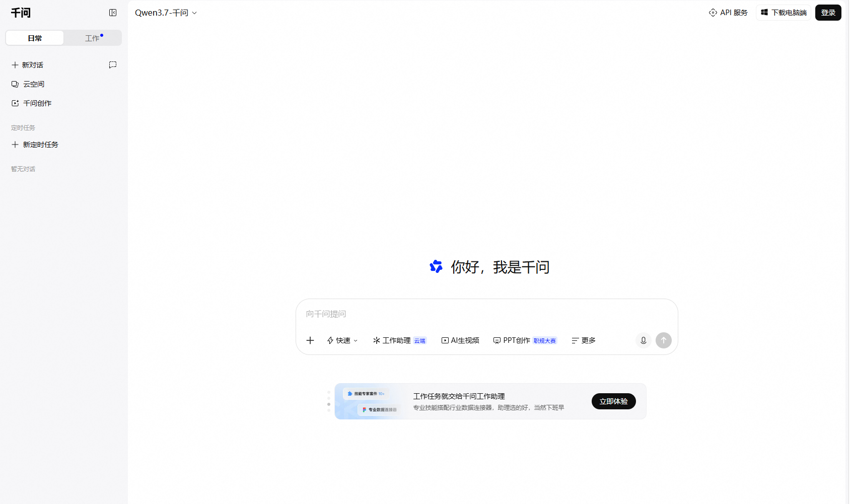
Task: Click the plus attachment icon in input box
Action: (x=310, y=340)
